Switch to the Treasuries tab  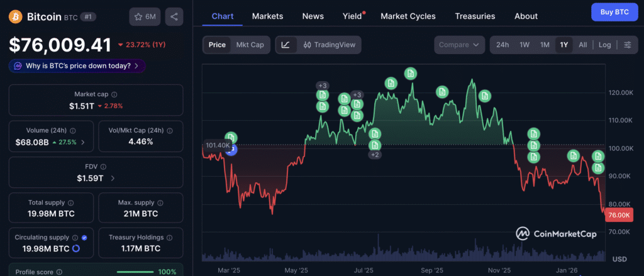[475, 16]
